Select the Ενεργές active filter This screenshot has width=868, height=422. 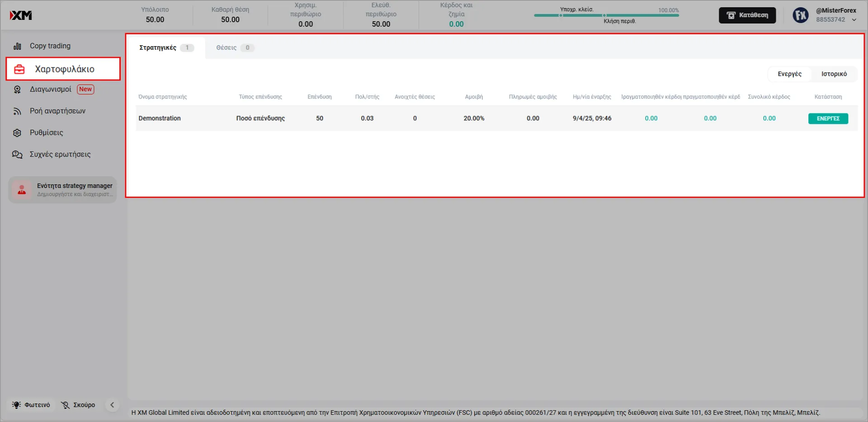[789, 74]
